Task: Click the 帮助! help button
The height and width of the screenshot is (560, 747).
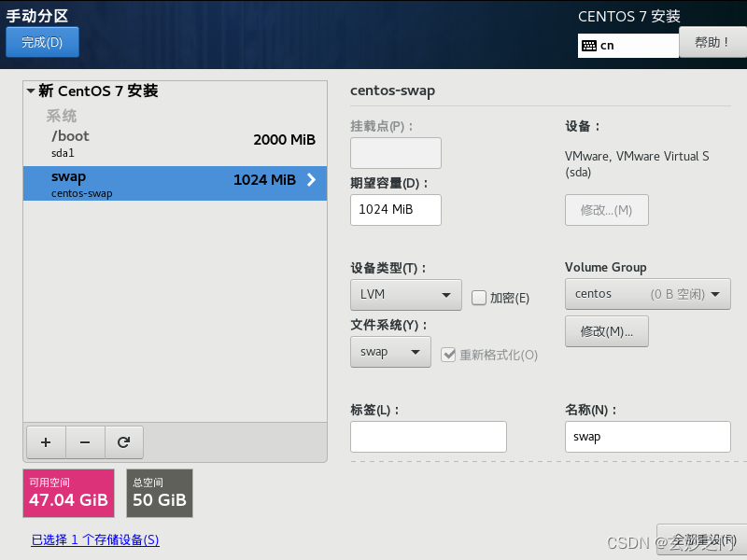Action: (712, 42)
